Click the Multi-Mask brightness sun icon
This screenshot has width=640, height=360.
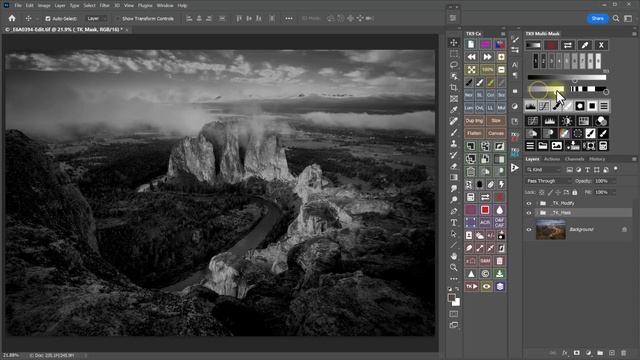tap(567, 121)
